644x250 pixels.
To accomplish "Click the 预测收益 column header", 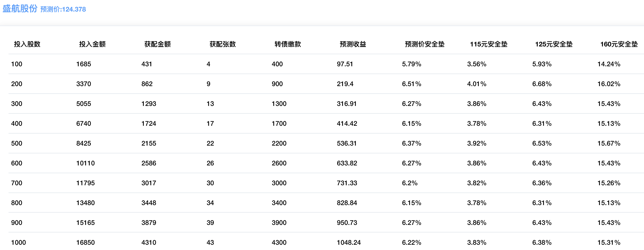I will click(x=353, y=44).
